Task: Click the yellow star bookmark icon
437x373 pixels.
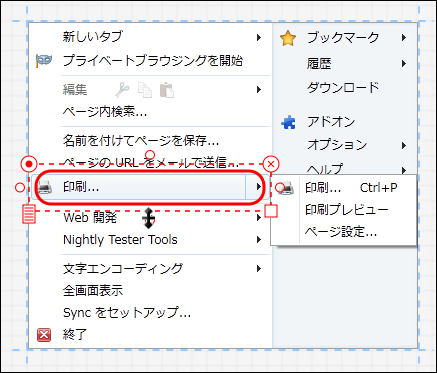Action: 288,38
